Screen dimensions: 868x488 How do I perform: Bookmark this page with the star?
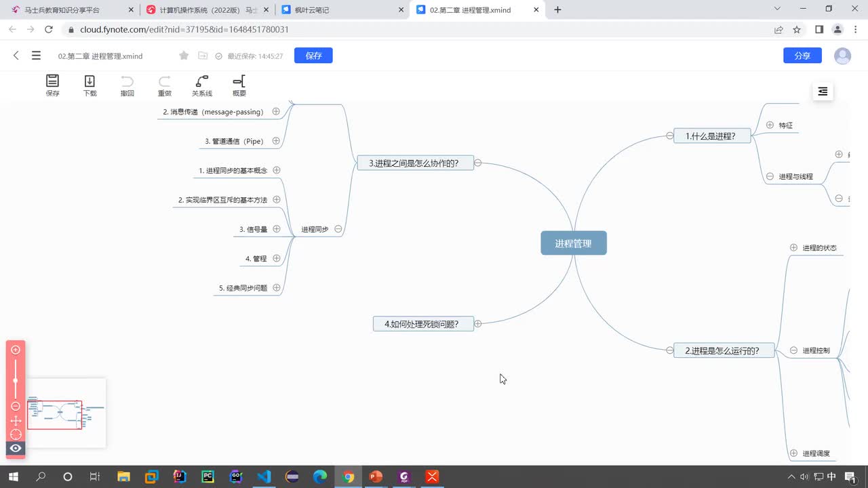(797, 30)
